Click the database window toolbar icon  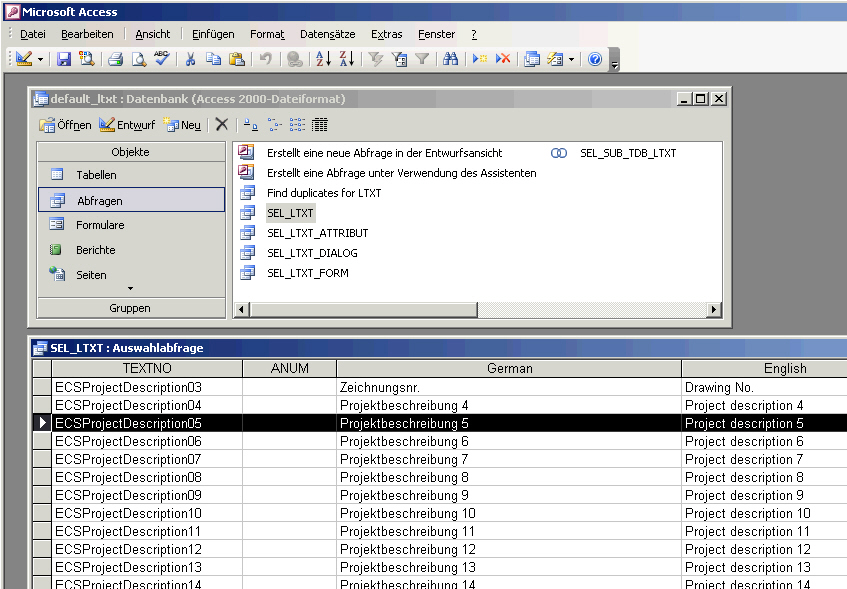pyautogui.click(x=532, y=58)
